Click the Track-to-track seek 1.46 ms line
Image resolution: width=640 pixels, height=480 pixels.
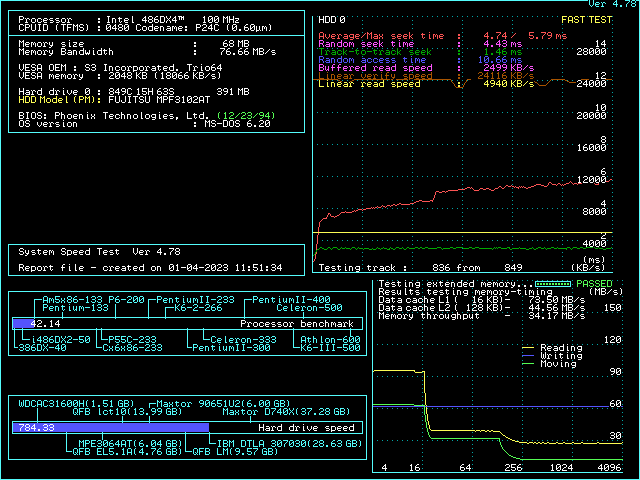(x=420, y=52)
